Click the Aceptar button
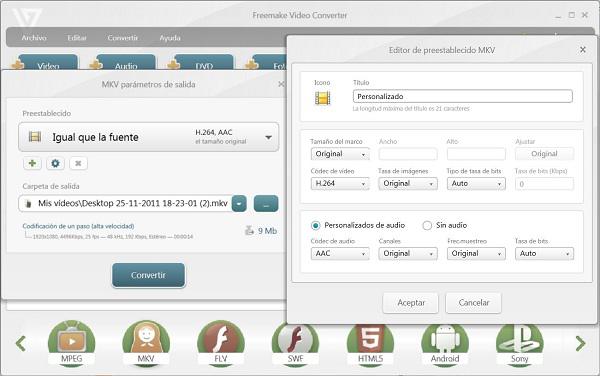600x376 pixels. tap(411, 303)
